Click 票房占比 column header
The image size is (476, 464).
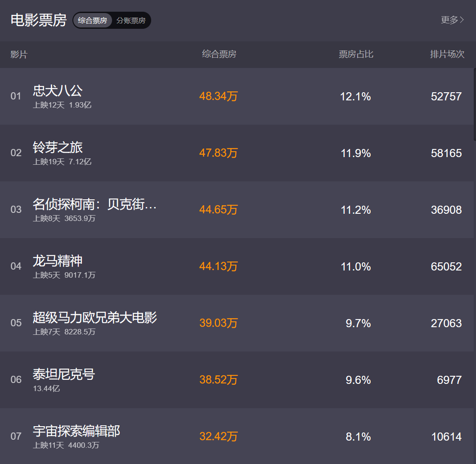[x=356, y=54]
